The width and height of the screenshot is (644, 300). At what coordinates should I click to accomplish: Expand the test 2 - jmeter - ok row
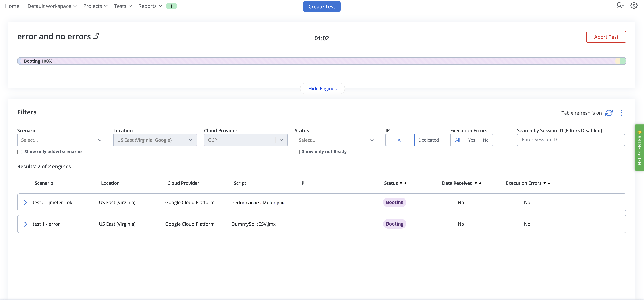tap(25, 202)
